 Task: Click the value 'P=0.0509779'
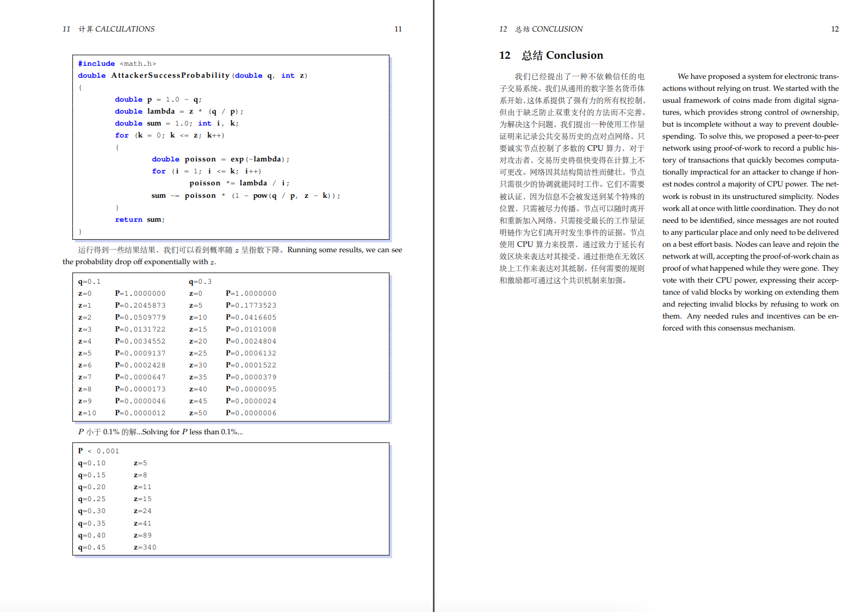tap(140, 317)
